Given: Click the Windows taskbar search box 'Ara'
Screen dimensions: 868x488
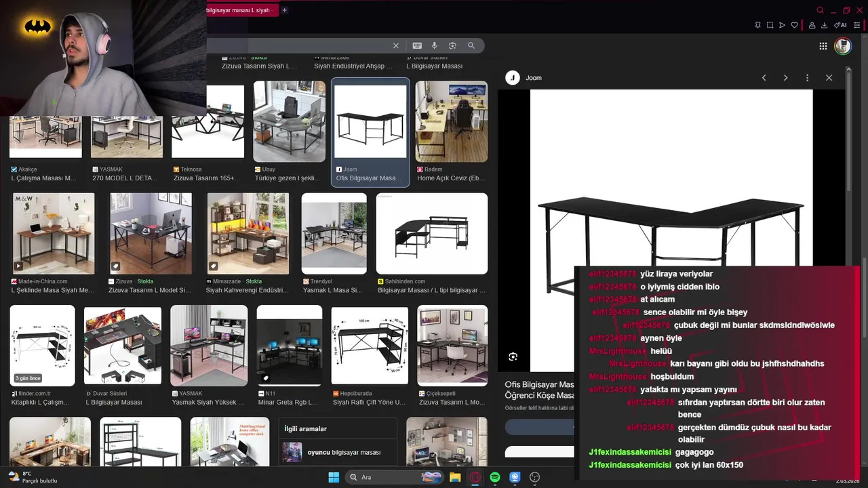Looking at the screenshot, I should pyautogui.click(x=395, y=477).
